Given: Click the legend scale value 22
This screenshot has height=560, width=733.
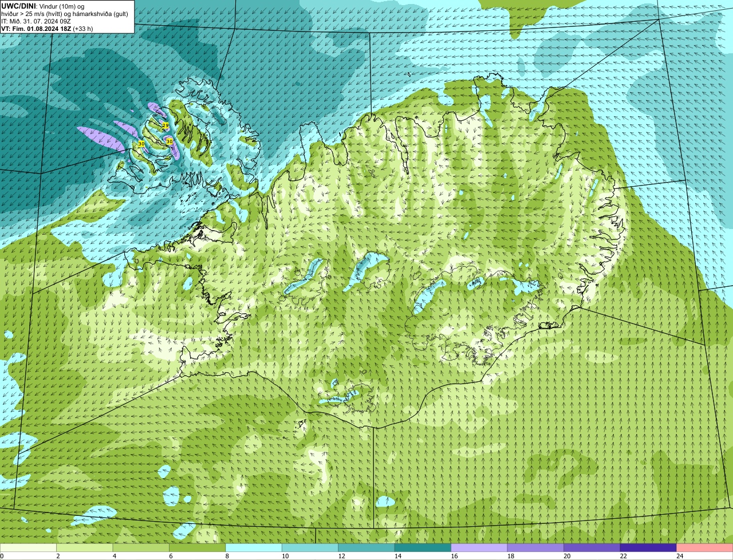Looking at the screenshot, I should pos(624,556).
